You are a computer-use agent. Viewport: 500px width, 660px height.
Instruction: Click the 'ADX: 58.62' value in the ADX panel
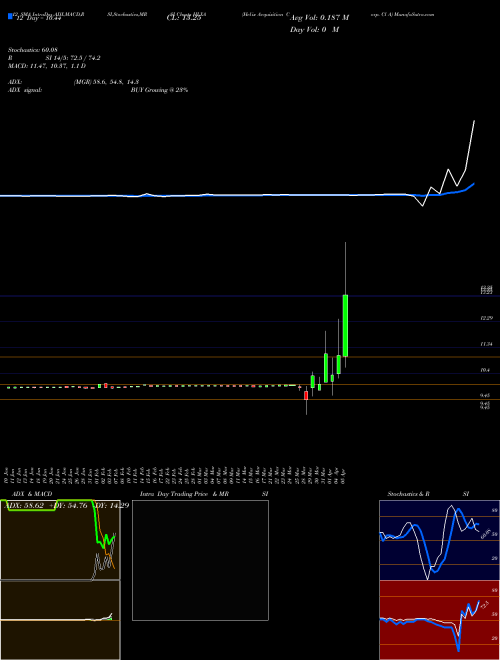point(26,506)
